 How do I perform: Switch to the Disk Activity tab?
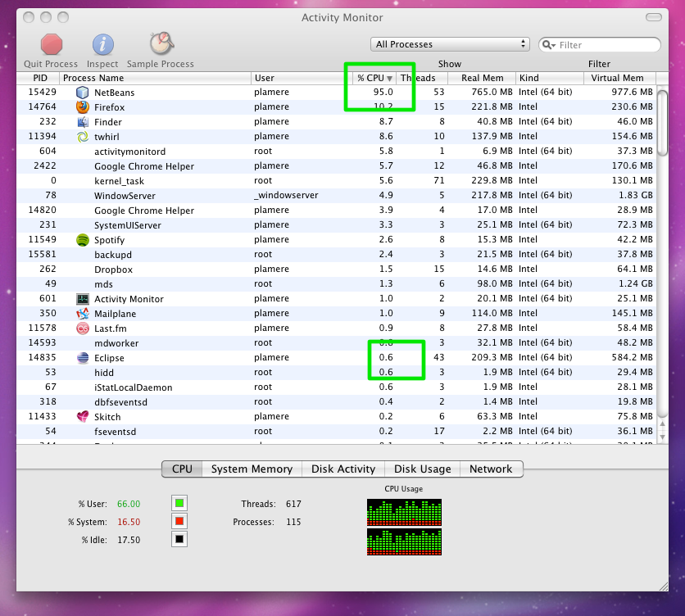343,469
